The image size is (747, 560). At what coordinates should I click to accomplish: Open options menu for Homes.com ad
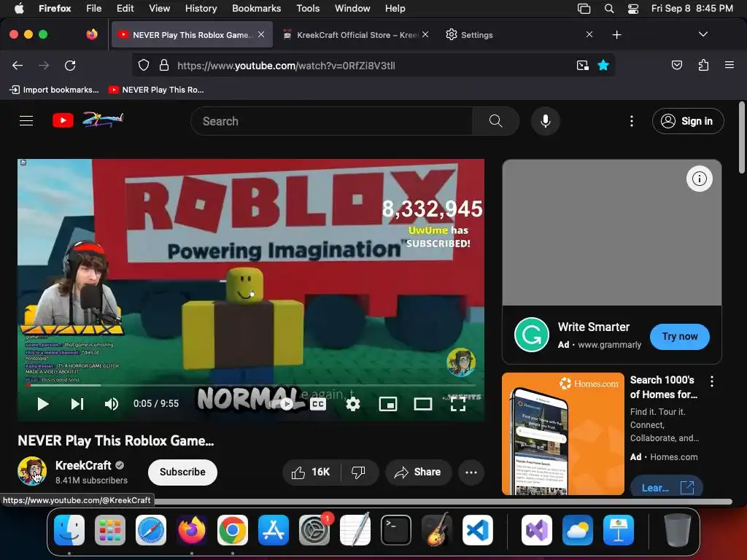712,381
